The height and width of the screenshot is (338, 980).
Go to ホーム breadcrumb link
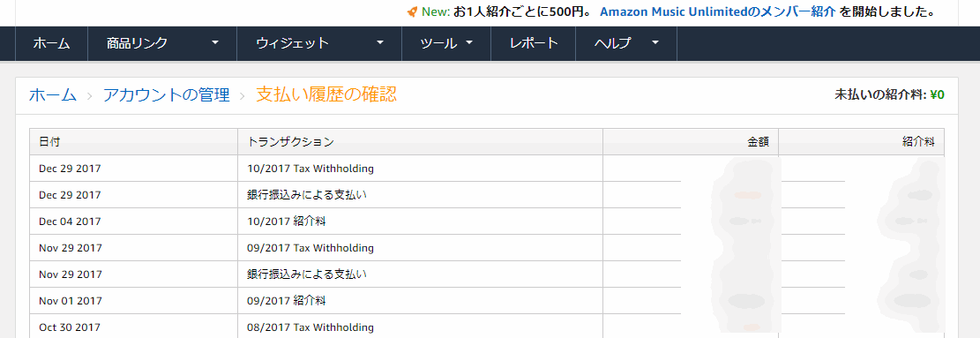(53, 95)
